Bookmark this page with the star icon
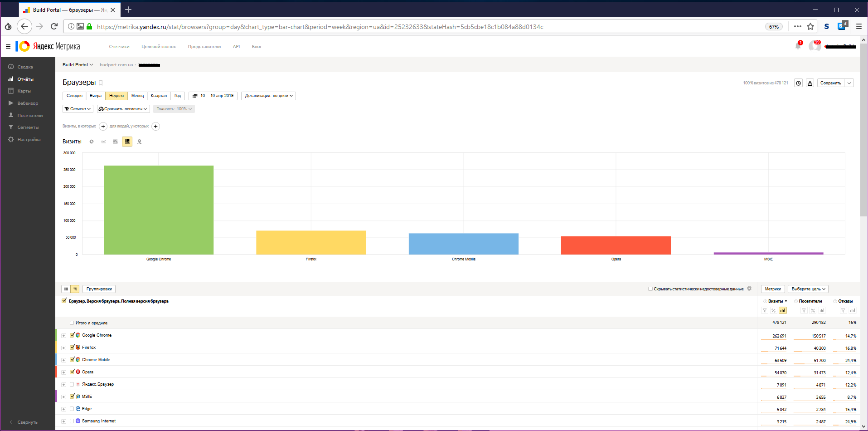Image resolution: width=868 pixels, height=431 pixels. 810,26
